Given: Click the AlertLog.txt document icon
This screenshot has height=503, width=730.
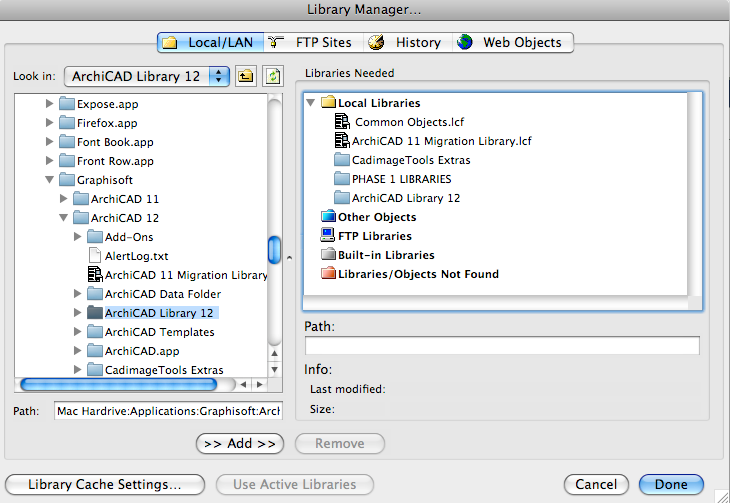Looking at the screenshot, I should [95, 255].
